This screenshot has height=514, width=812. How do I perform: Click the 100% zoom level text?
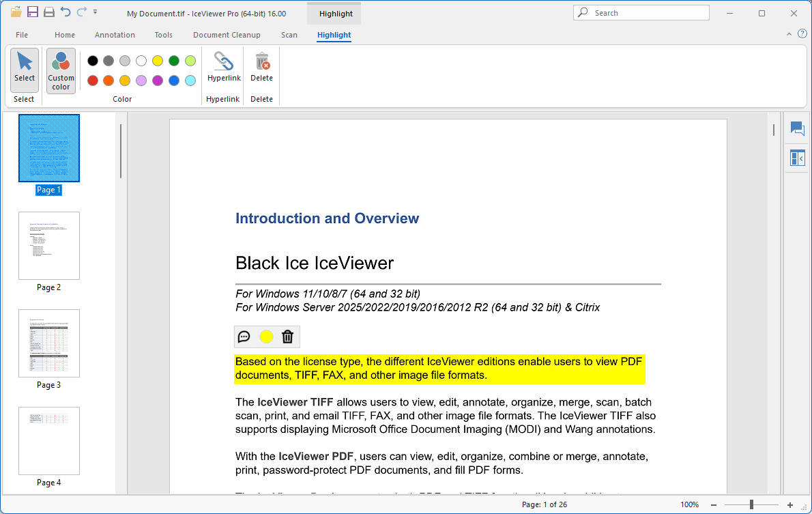click(689, 504)
